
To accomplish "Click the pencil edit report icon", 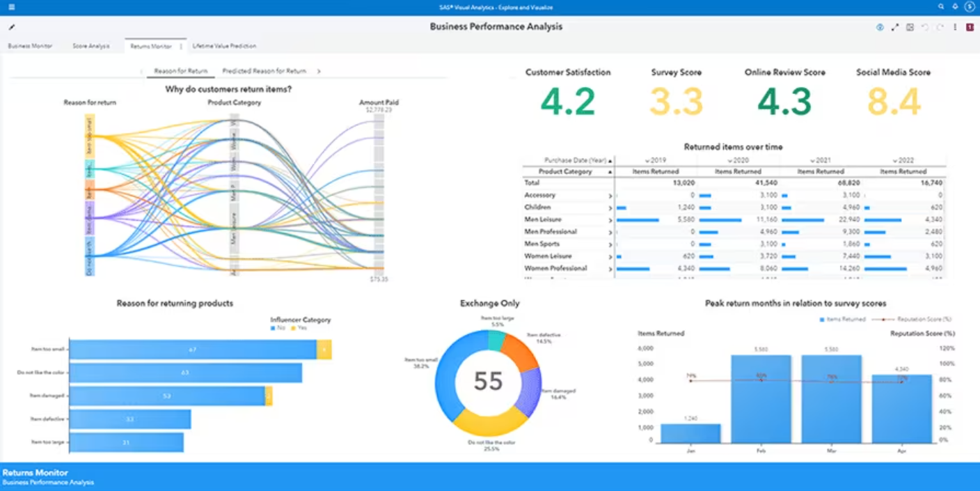I will [12, 27].
